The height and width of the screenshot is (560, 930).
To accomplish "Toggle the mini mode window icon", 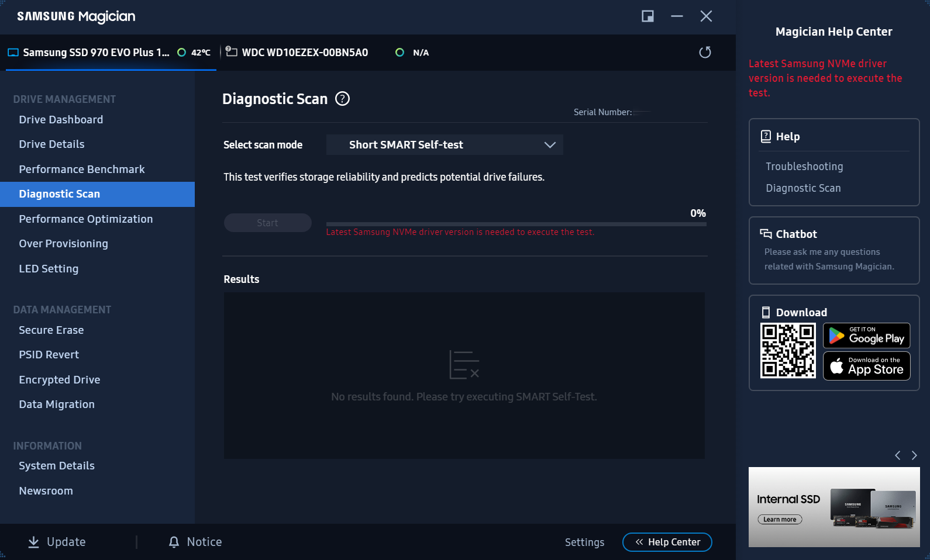I will (647, 16).
